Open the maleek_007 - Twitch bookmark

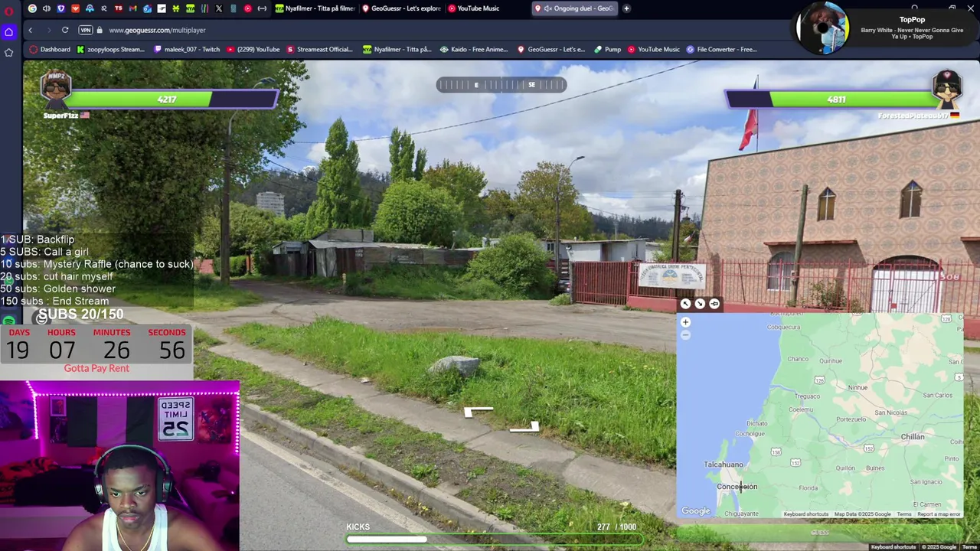(187, 49)
